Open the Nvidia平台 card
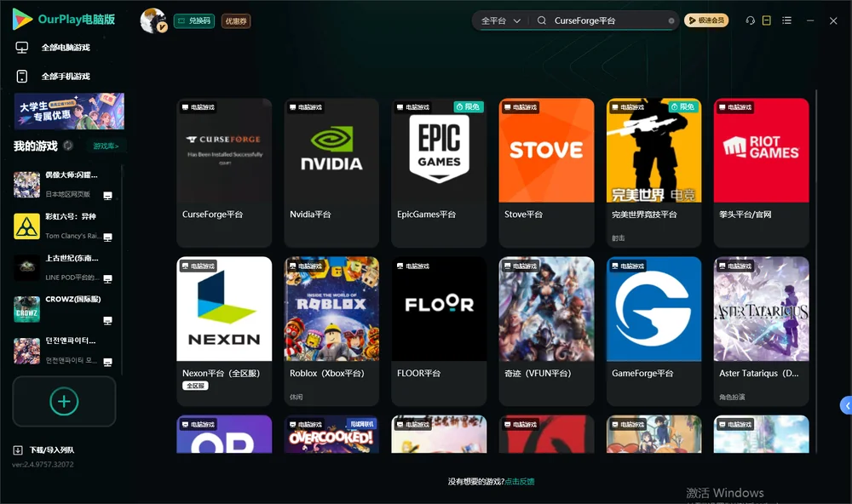The image size is (852, 504). [331, 173]
